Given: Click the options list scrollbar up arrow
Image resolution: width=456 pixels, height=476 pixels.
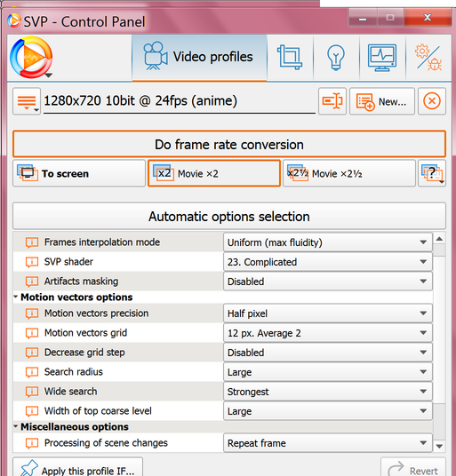Looking at the screenshot, I should 439,239.
